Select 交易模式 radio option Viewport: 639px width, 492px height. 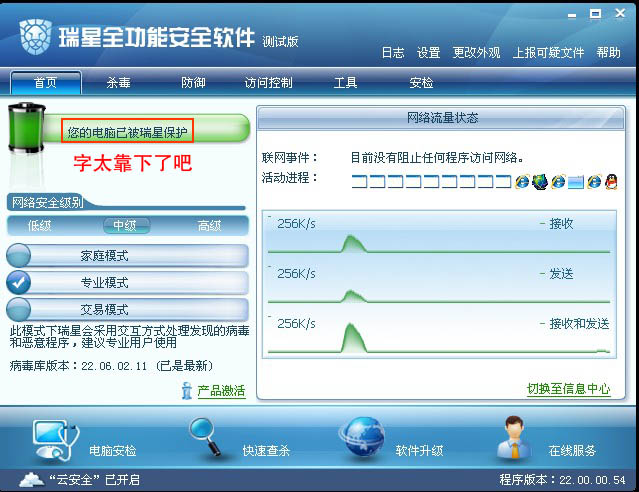pyautogui.click(x=18, y=309)
